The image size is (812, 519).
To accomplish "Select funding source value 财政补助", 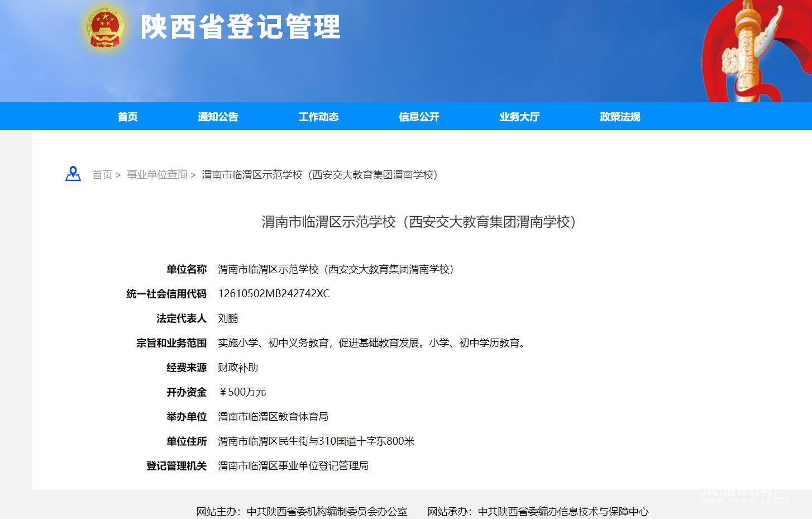I will (x=238, y=368).
